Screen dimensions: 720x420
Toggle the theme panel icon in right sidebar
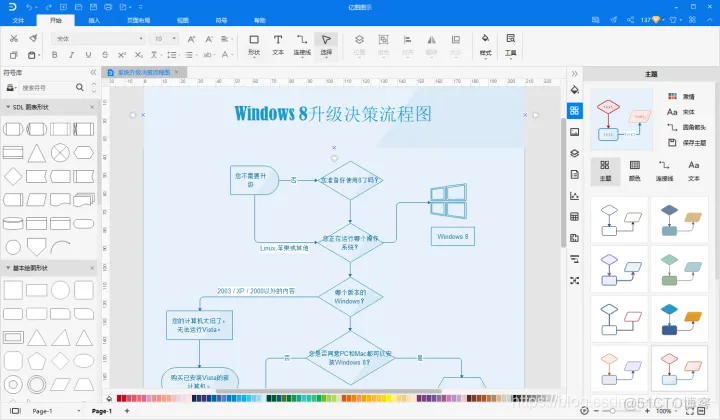[x=574, y=111]
